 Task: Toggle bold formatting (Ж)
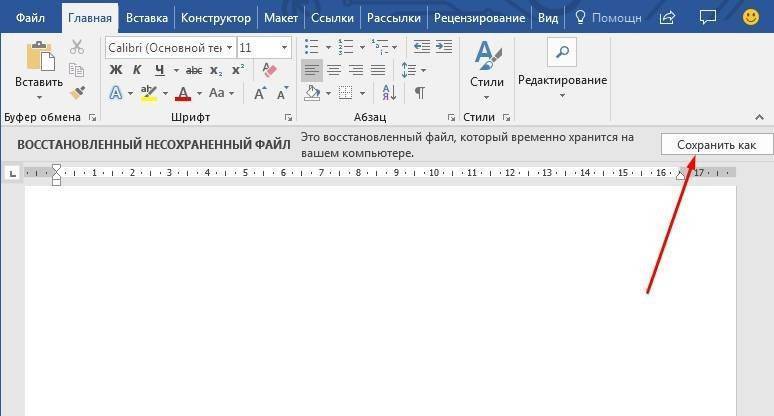pyautogui.click(x=115, y=70)
